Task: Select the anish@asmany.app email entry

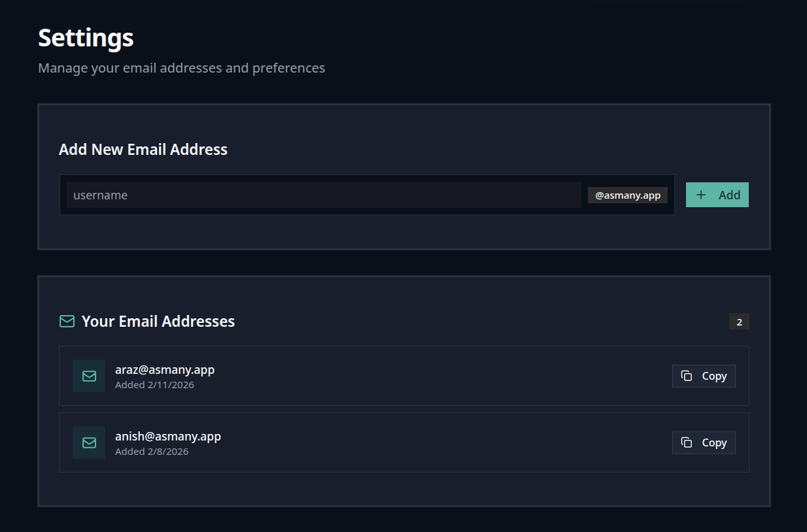Action: tap(403, 442)
